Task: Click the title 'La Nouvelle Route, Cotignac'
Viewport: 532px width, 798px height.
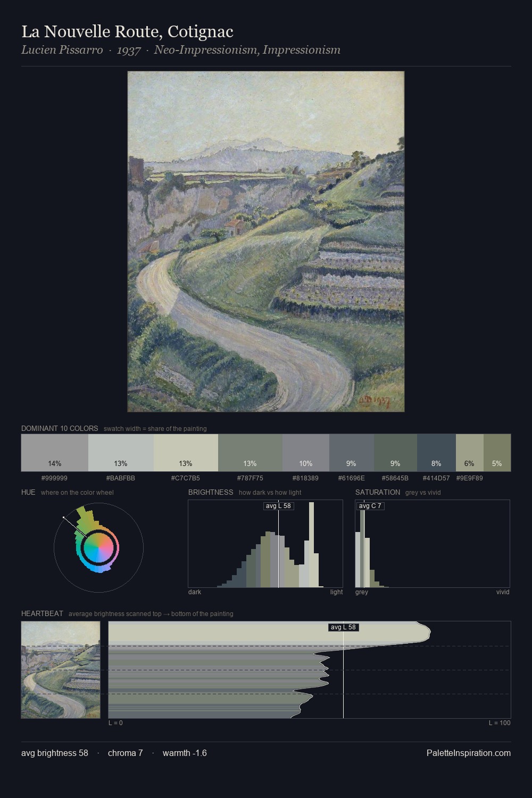Action: (127, 32)
